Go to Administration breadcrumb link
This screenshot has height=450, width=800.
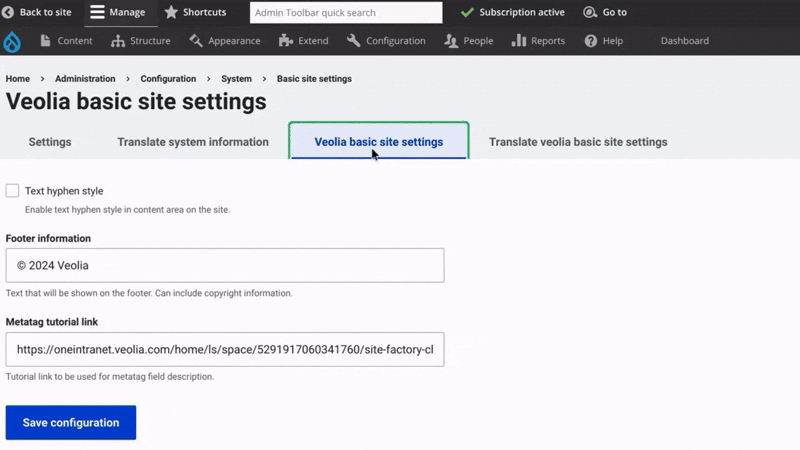(x=85, y=79)
